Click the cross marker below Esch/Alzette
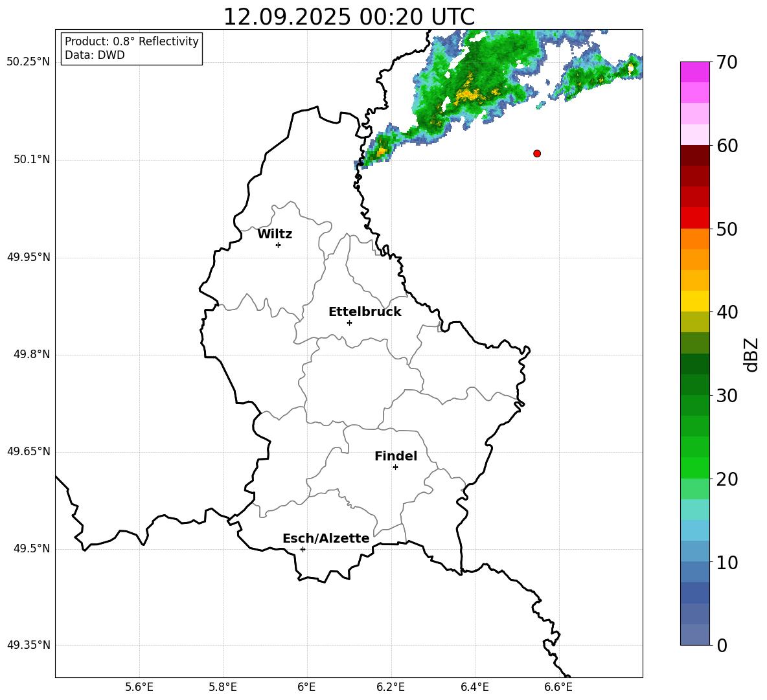Screen dimensions: 767x700 pyautogui.click(x=303, y=549)
